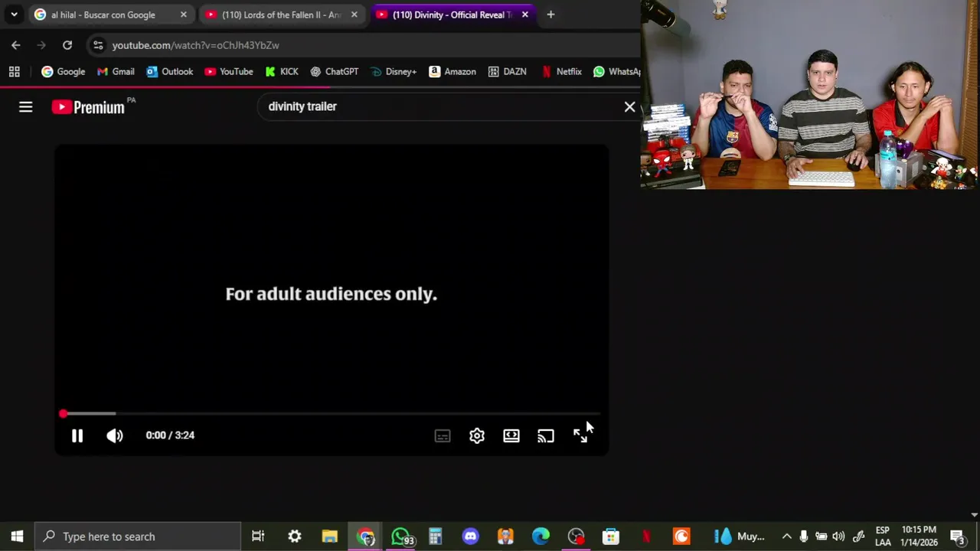Open the Outlook bookmark
The width and height of the screenshot is (980, 551).
[169, 72]
